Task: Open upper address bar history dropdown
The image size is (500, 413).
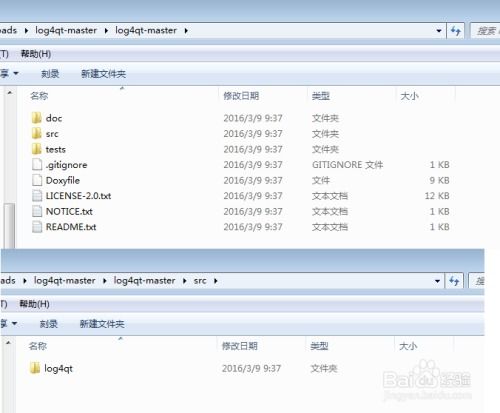Action: [x=439, y=31]
